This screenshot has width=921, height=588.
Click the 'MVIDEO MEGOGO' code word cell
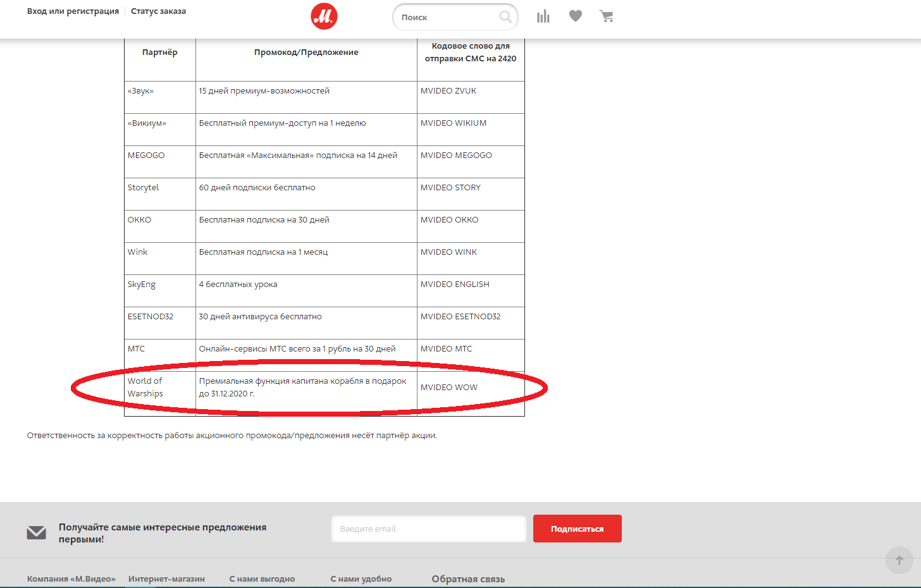(x=456, y=156)
